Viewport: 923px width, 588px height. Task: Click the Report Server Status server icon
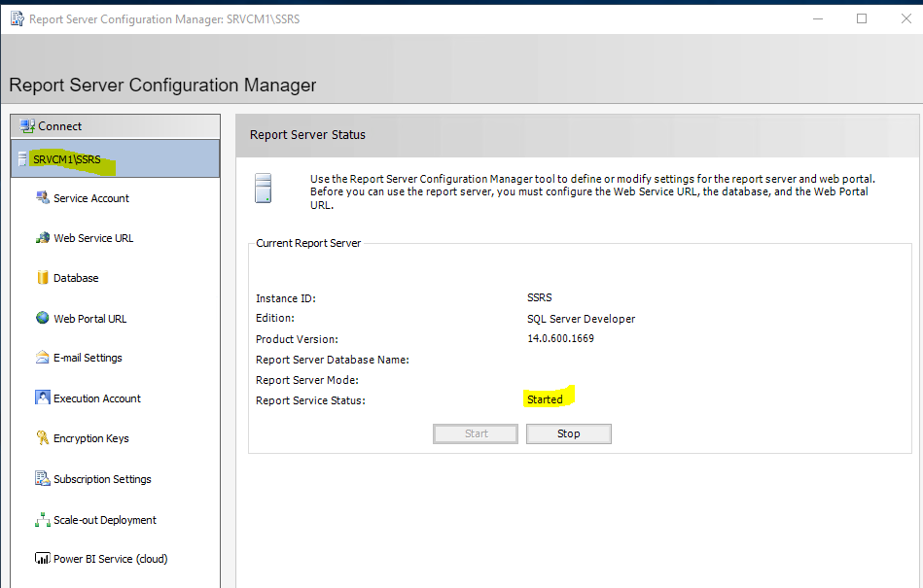264,189
